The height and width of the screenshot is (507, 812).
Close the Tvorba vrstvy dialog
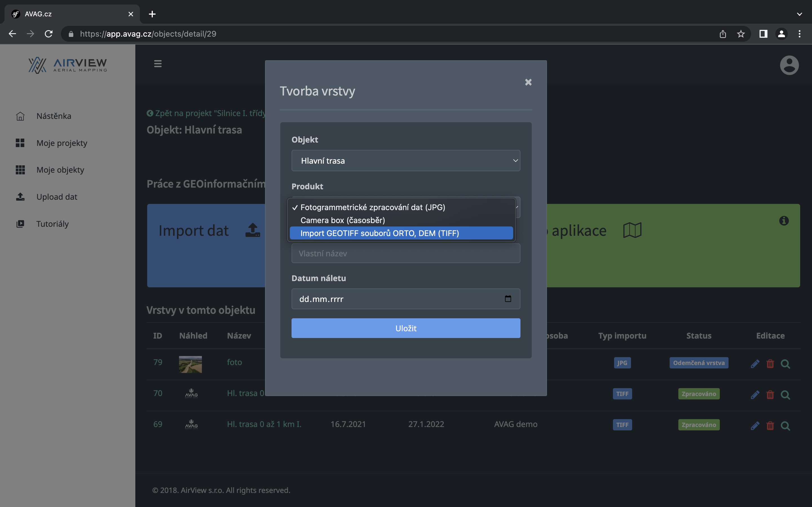[528, 82]
